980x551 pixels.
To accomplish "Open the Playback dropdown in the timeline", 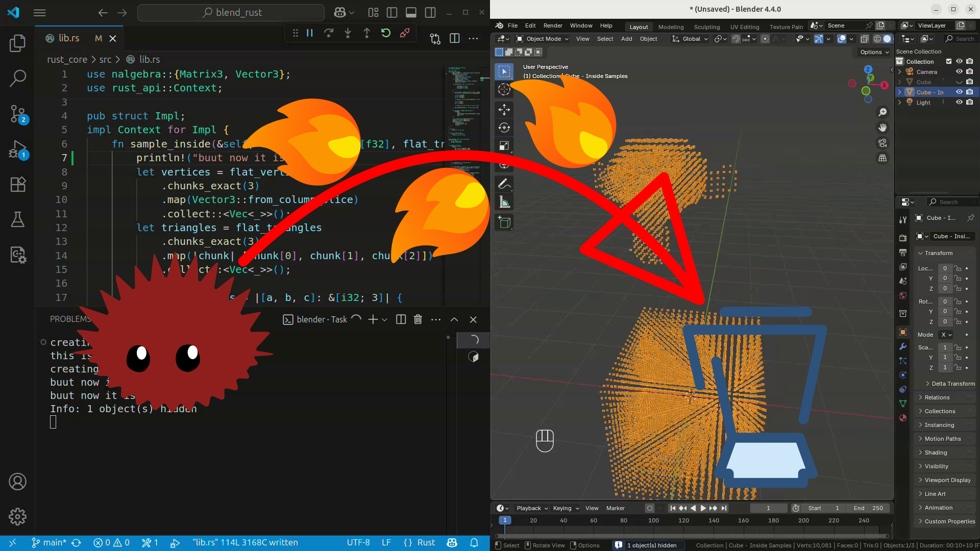I will 532,508.
